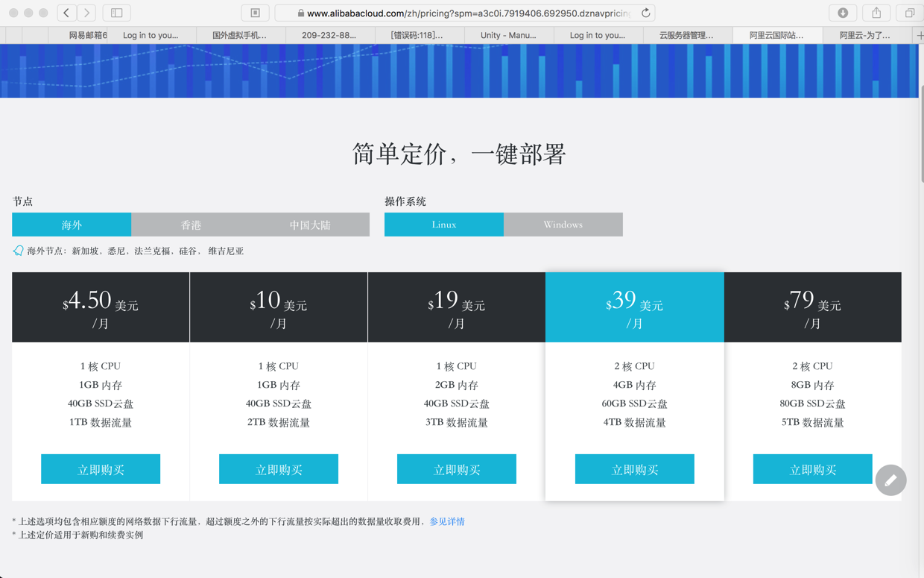Click 8GB 内存 in $79 plan
The image size is (924, 578).
tap(813, 386)
